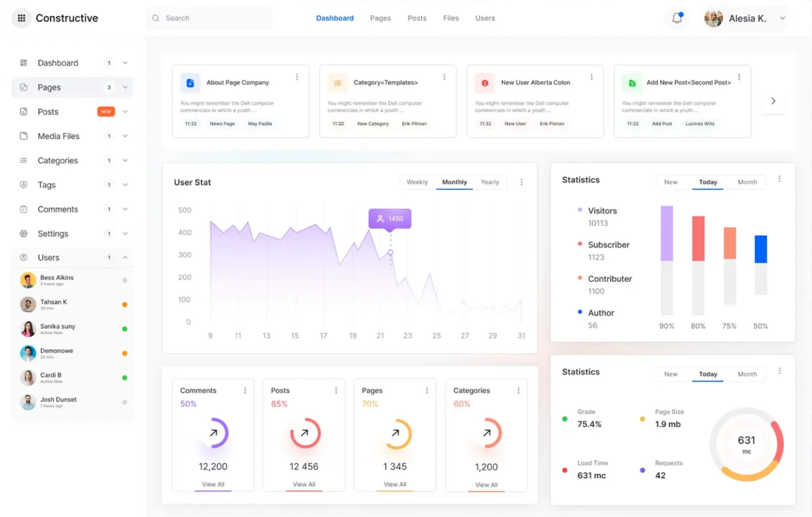Click inside the Search input field

197,18
